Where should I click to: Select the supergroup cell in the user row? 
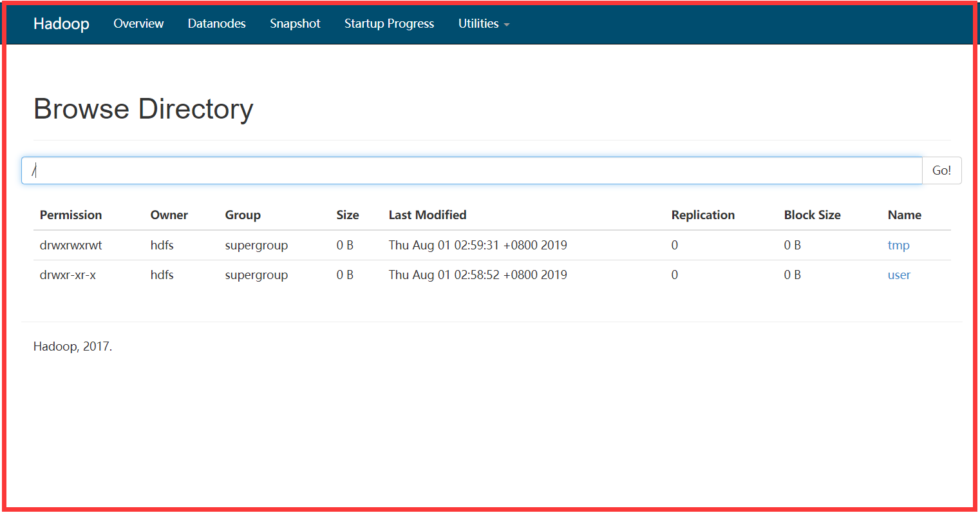click(256, 275)
